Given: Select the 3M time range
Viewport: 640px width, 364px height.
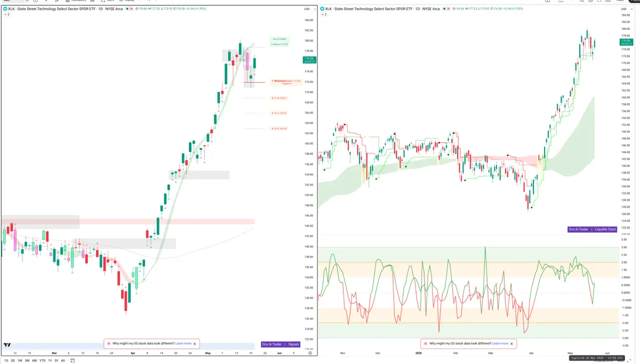Looking at the screenshot, I should (x=27, y=361).
